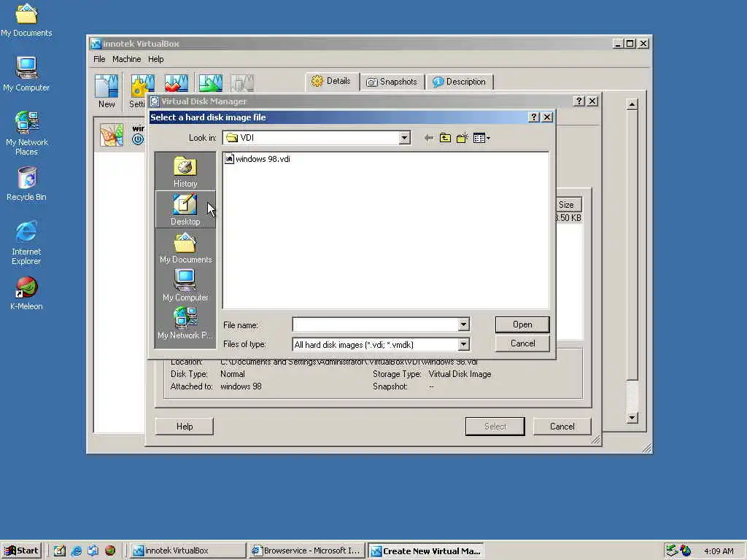
Task: Open My Network Places in the places bar
Action: point(185,323)
